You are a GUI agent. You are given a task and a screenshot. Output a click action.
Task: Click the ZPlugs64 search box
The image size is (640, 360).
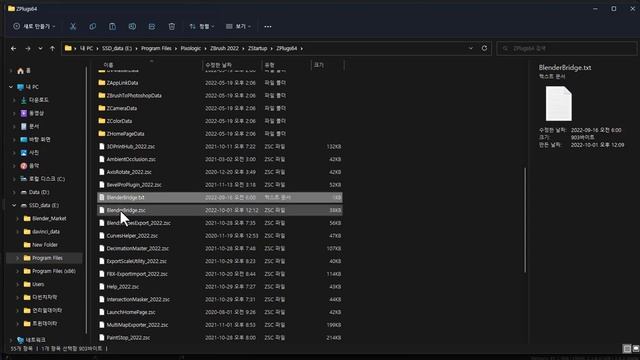567,49
